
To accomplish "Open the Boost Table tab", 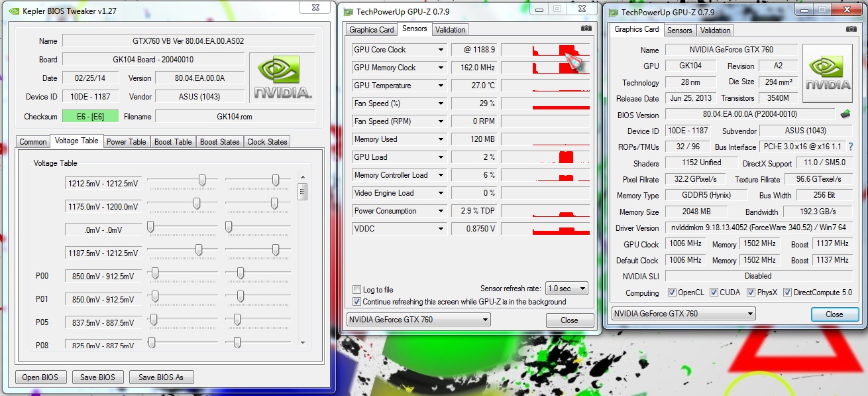I will [173, 142].
